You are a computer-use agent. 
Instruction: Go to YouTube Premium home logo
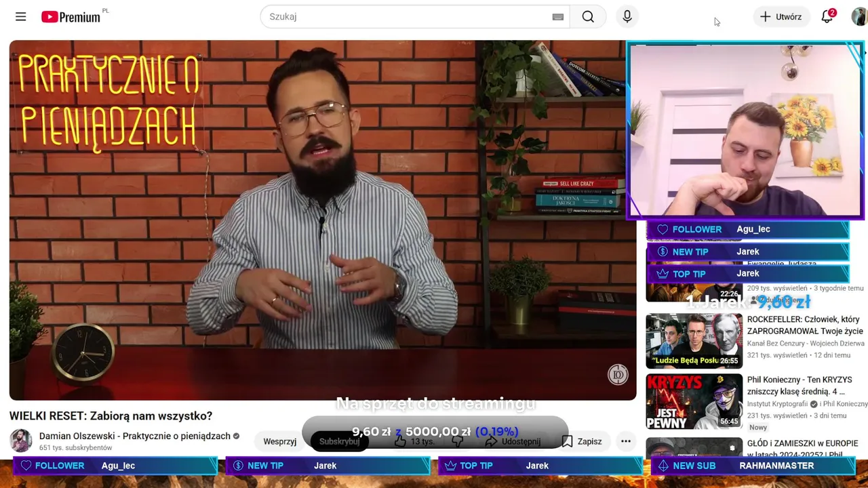click(71, 17)
